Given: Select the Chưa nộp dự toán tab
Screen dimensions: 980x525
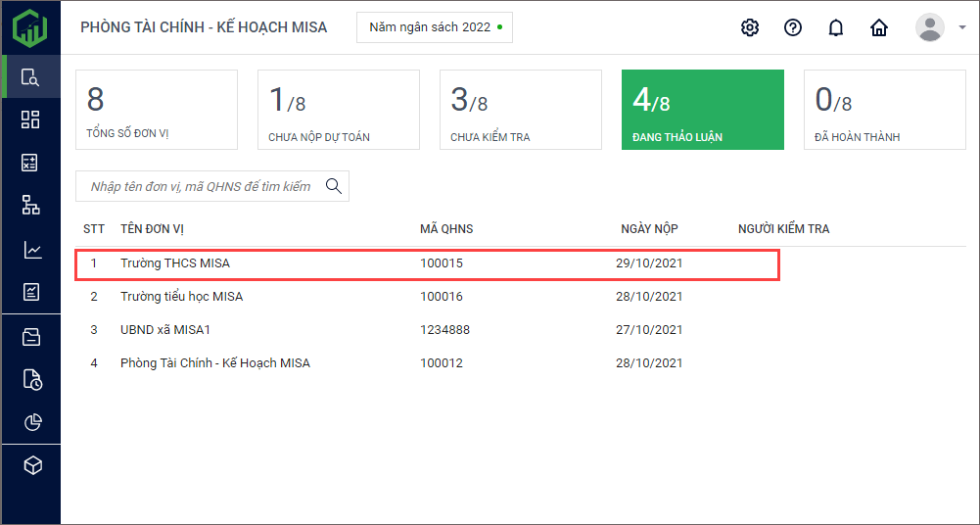Looking at the screenshot, I should click(338, 110).
